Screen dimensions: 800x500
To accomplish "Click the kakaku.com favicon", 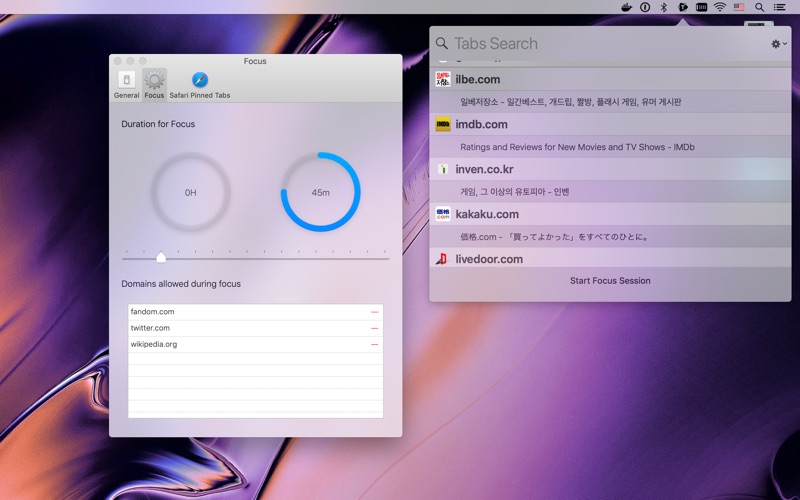I will 443,214.
